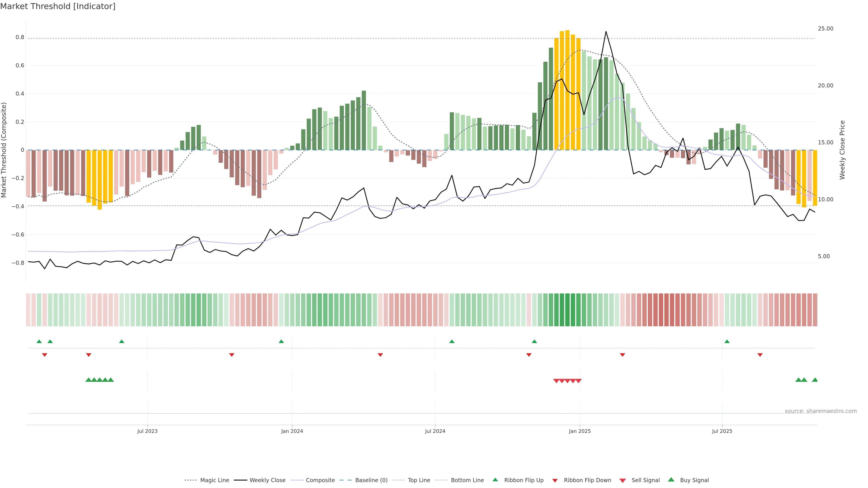This screenshot has height=488, width=868.
Task: Click the last red ribbon flip down marker
Action: [760, 355]
